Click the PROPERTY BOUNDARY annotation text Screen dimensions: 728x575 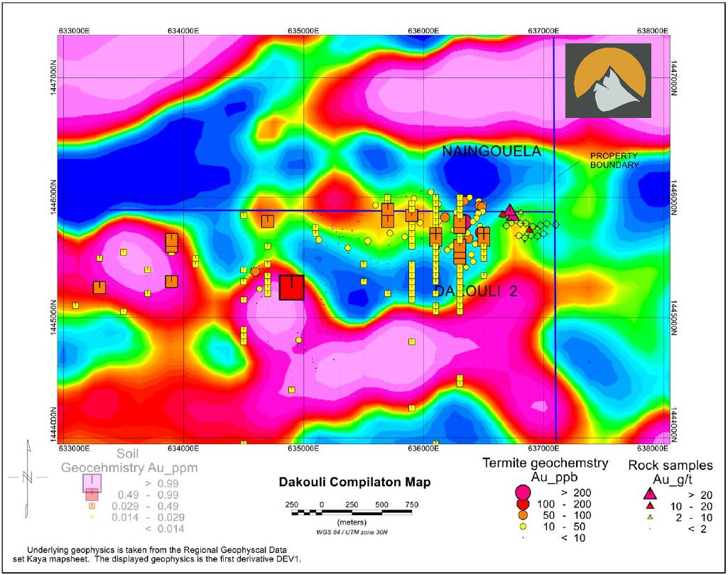[614, 160]
